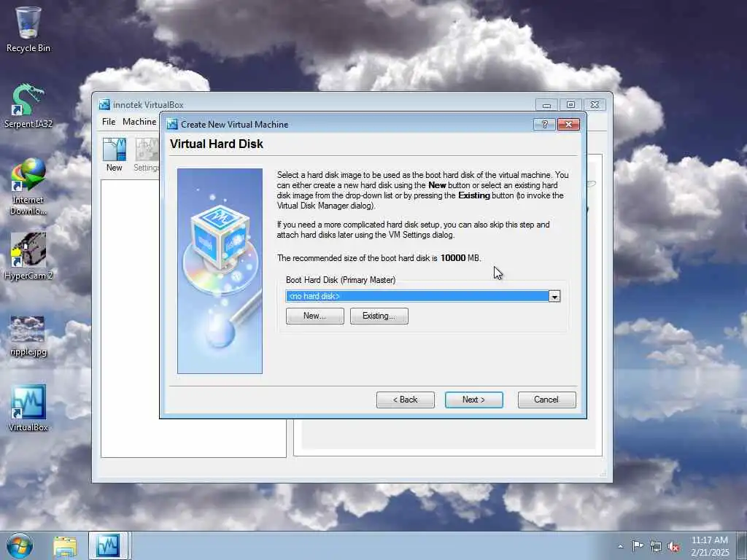Click the network tray icon
The height and width of the screenshot is (560, 747).
coord(656,546)
